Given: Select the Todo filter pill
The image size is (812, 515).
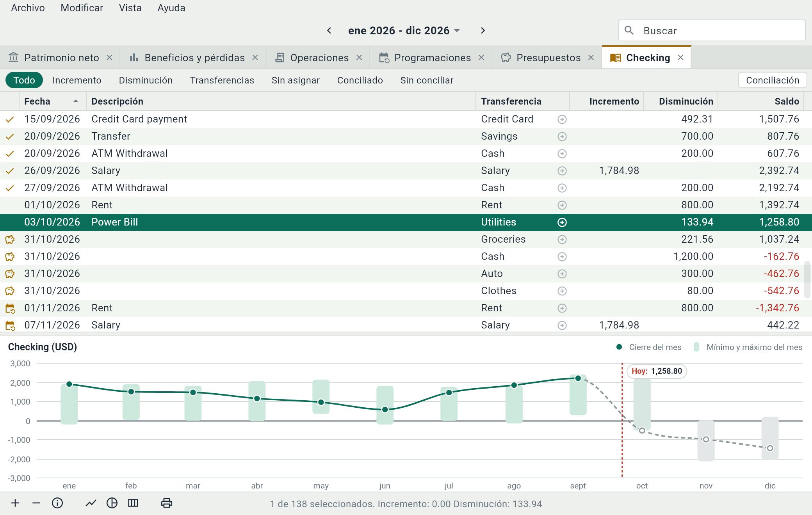Looking at the screenshot, I should (x=24, y=80).
